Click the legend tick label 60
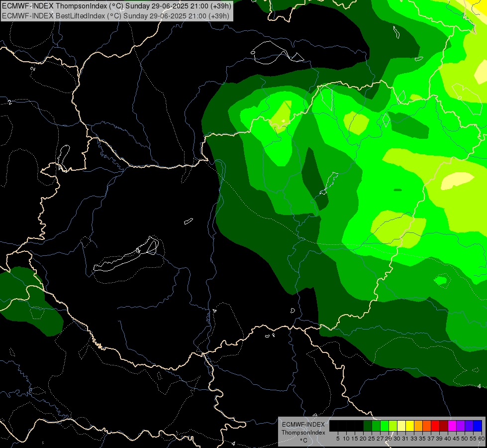The width and height of the screenshot is (487, 448). (x=481, y=439)
